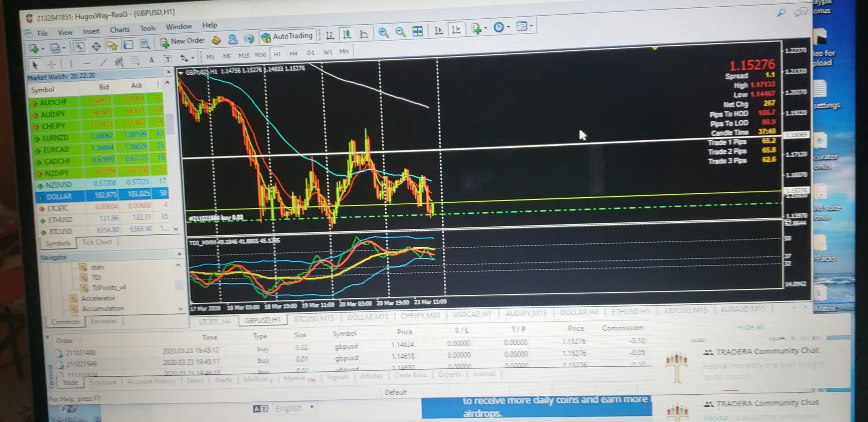Select the W1 timeframe button

coord(327,52)
